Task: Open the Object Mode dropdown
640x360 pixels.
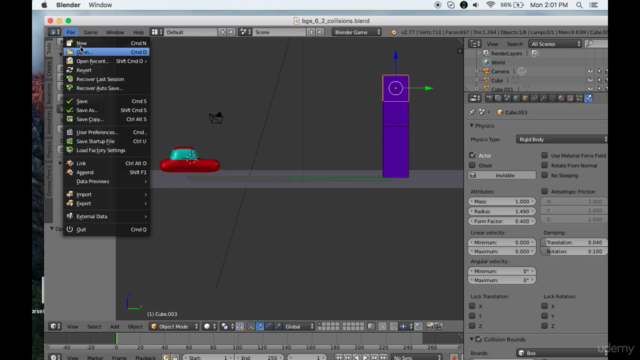Action: coord(174,326)
